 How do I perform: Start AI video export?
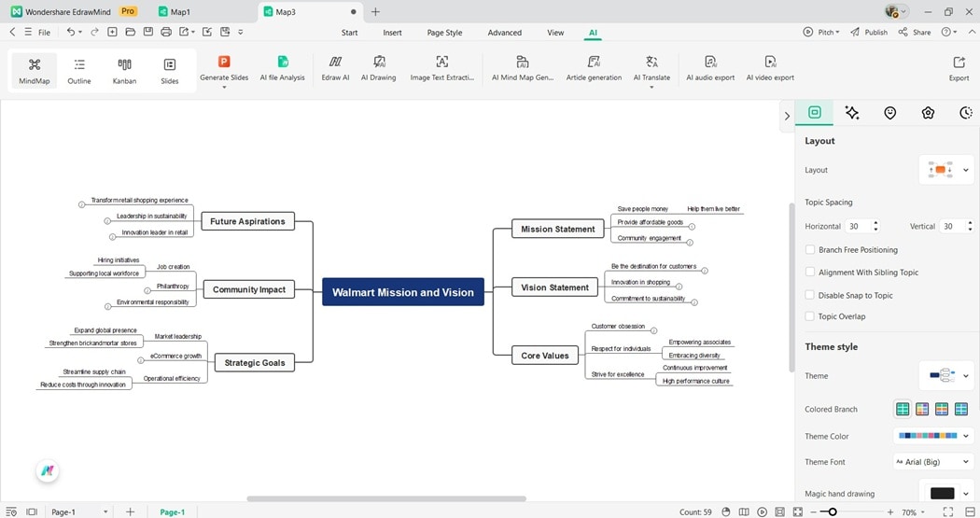tap(770, 69)
